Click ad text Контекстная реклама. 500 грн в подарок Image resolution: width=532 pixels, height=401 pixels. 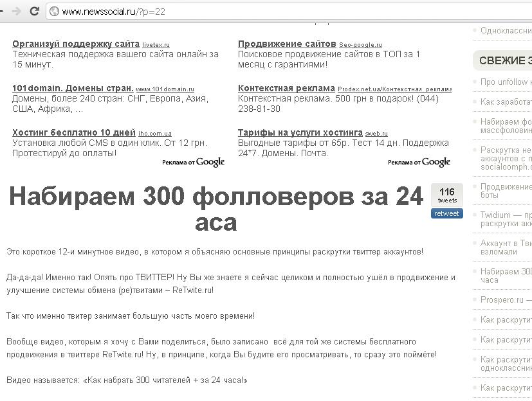(338, 103)
